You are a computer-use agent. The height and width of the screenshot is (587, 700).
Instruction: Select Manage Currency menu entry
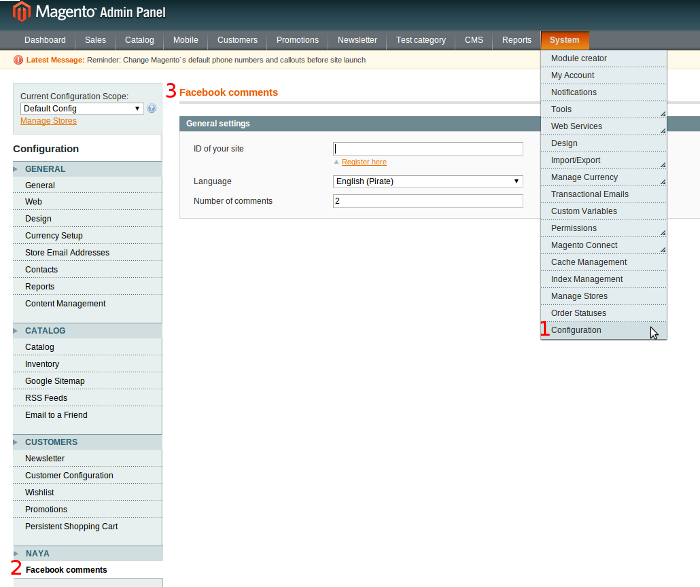coord(604,177)
